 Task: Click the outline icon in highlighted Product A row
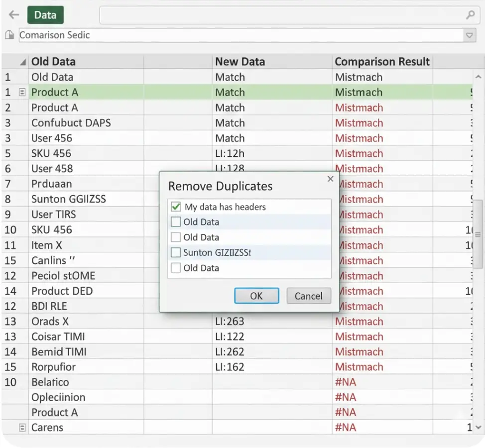coord(22,92)
